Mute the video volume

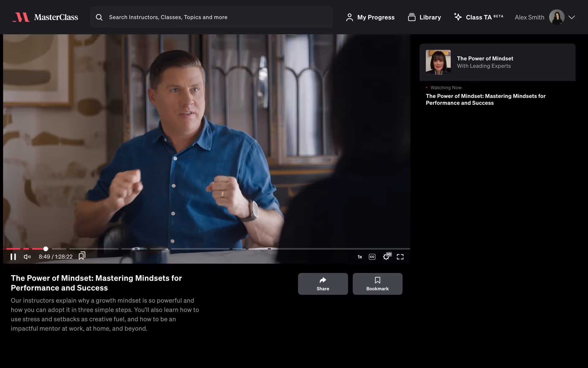(27, 257)
